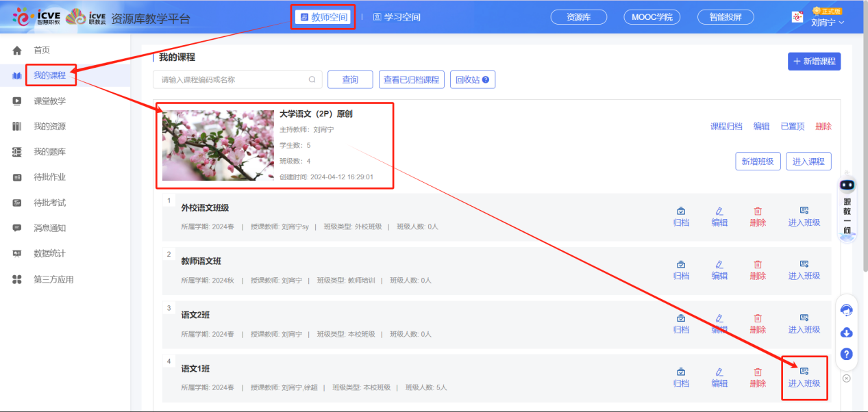Click 进入课程 for 大学语文 course
This screenshot has width=868, height=412.
click(x=808, y=161)
